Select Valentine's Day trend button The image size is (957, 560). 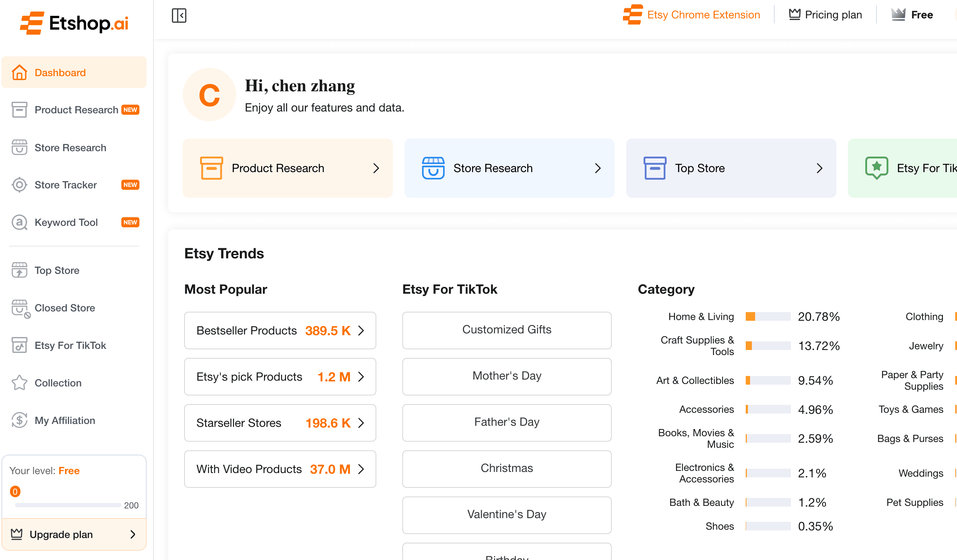click(507, 515)
